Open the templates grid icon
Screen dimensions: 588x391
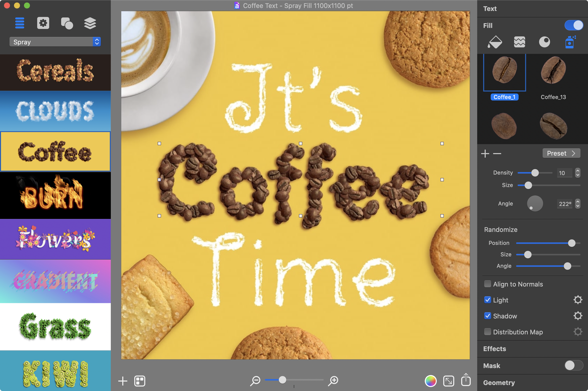(140, 381)
